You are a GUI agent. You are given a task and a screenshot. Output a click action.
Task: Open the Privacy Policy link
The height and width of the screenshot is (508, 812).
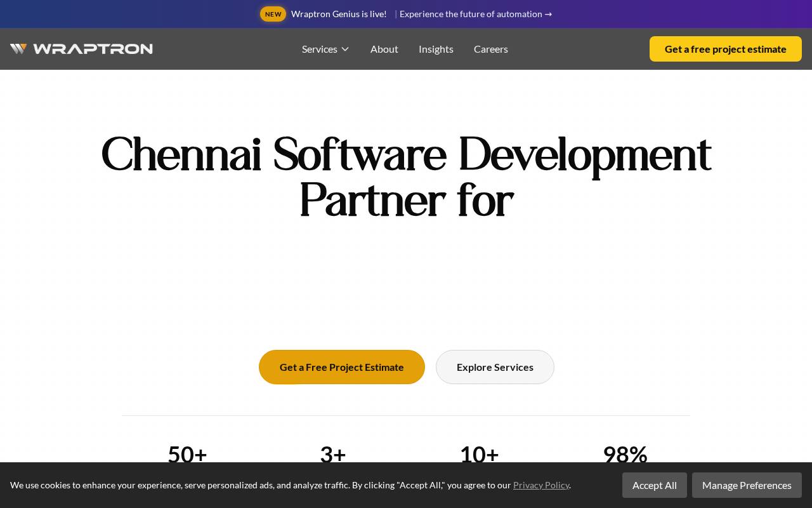click(541, 485)
